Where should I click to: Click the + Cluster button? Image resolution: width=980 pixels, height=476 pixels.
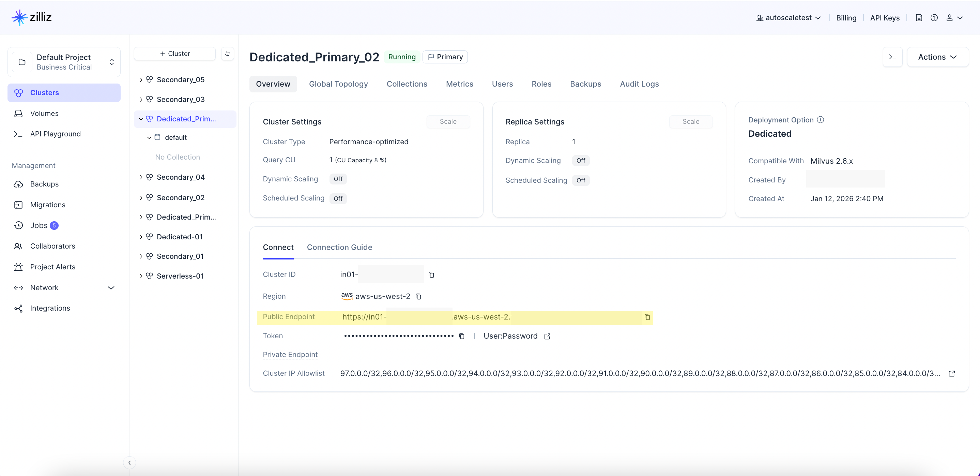click(174, 54)
